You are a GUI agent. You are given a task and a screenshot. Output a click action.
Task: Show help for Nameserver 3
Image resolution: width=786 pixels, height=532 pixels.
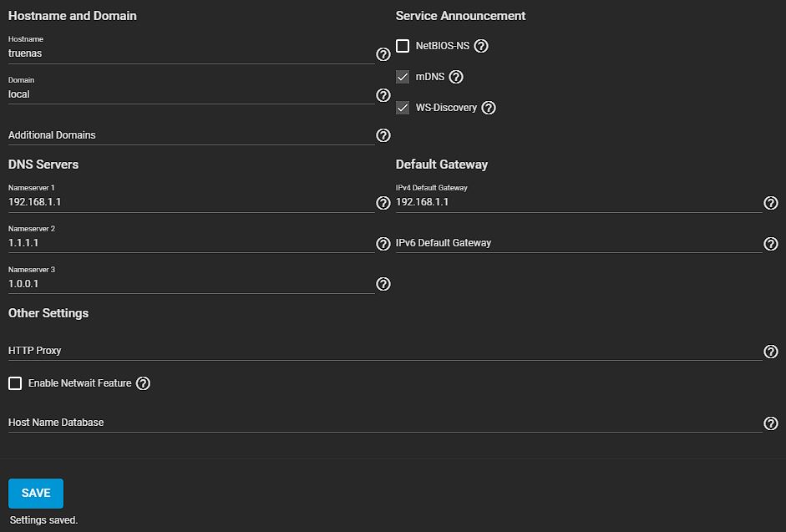[383, 284]
